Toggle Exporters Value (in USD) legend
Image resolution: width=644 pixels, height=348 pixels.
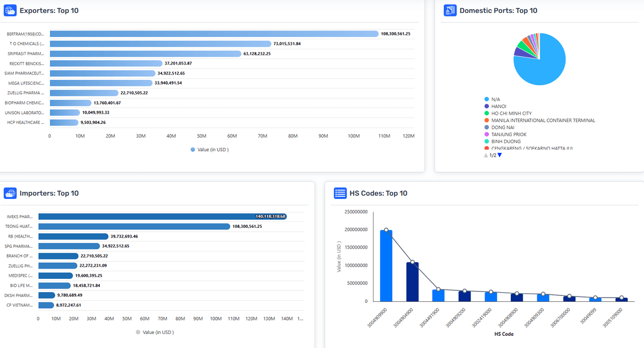[x=209, y=150]
